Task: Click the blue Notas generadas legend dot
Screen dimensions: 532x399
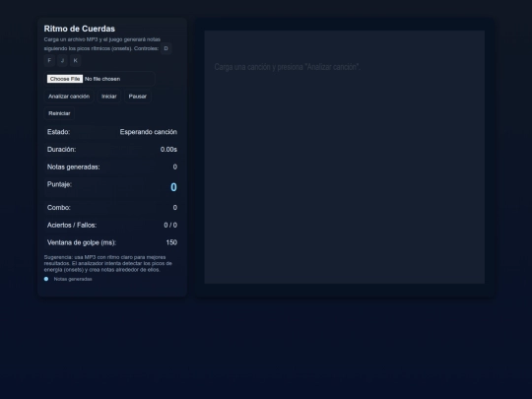Action: pyautogui.click(x=46, y=279)
